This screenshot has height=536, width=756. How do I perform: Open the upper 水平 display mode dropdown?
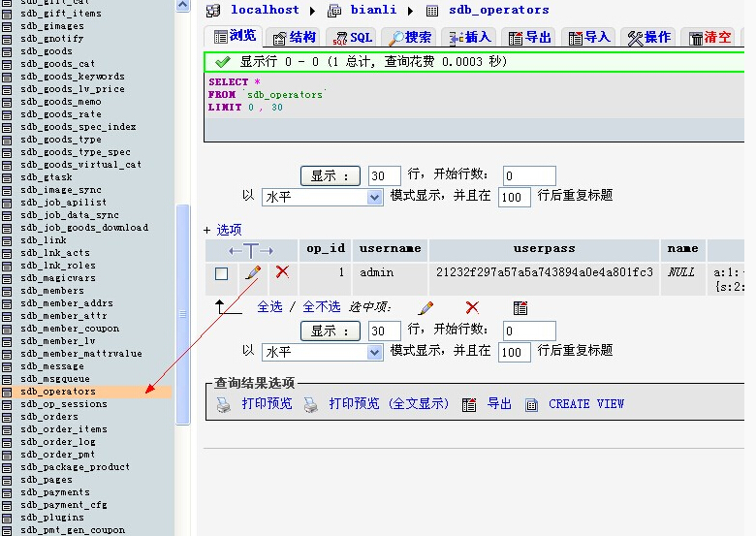pos(323,197)
